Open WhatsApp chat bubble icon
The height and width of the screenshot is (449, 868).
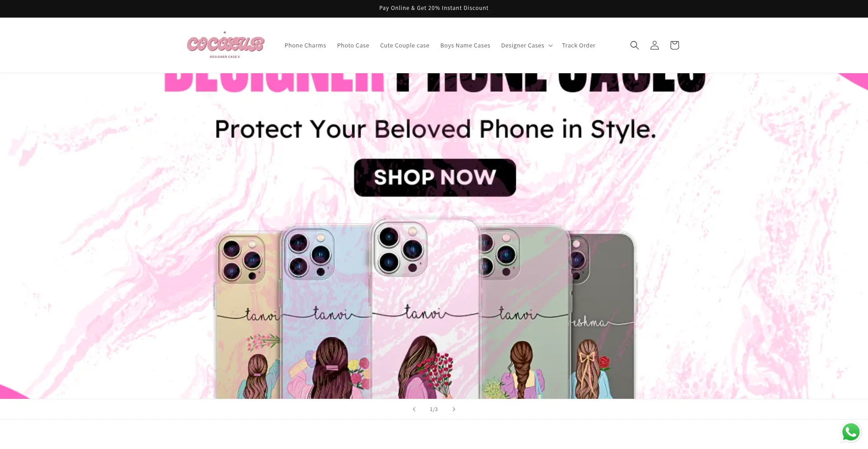coord(851,432)
